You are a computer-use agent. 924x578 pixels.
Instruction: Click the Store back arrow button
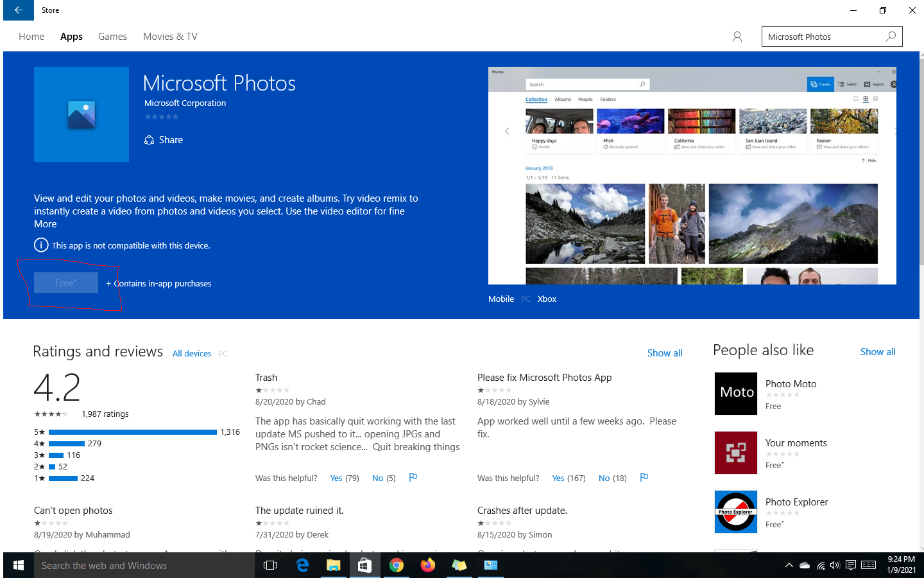click(19, 10)
